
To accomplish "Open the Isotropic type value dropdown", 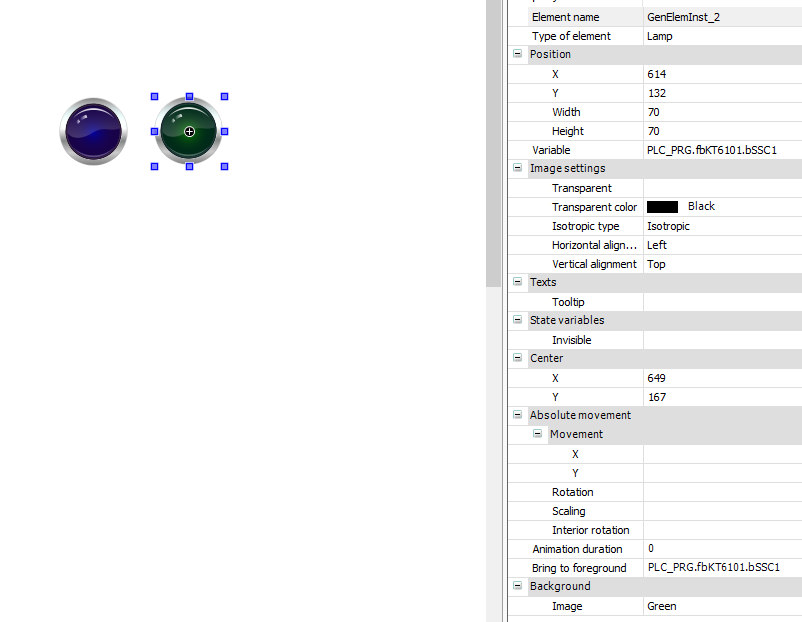I will (722, 226).
